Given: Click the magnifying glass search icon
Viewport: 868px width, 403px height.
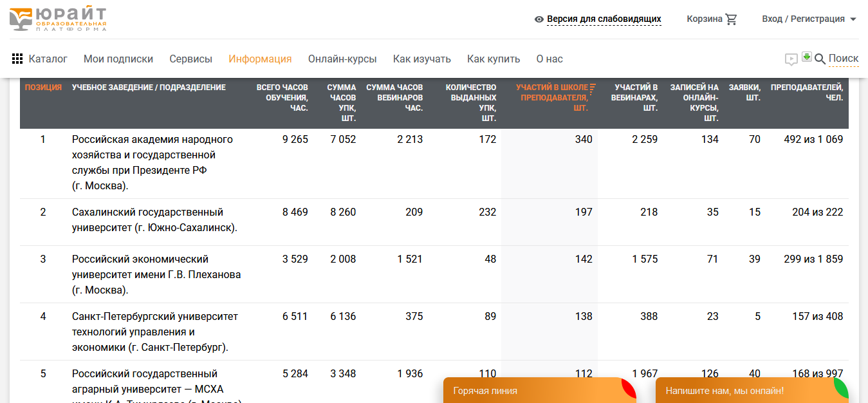Looking at the screenshot, I should click(820, 59).
